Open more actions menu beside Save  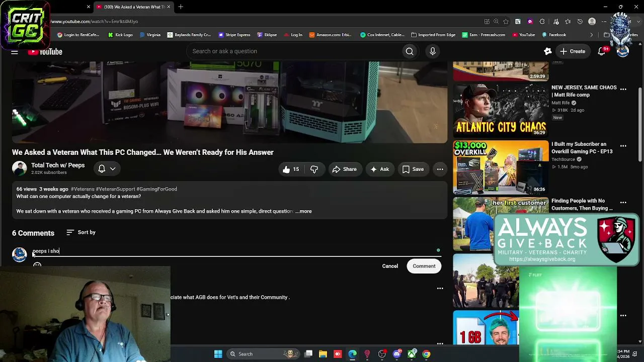[x=440, y=169]
